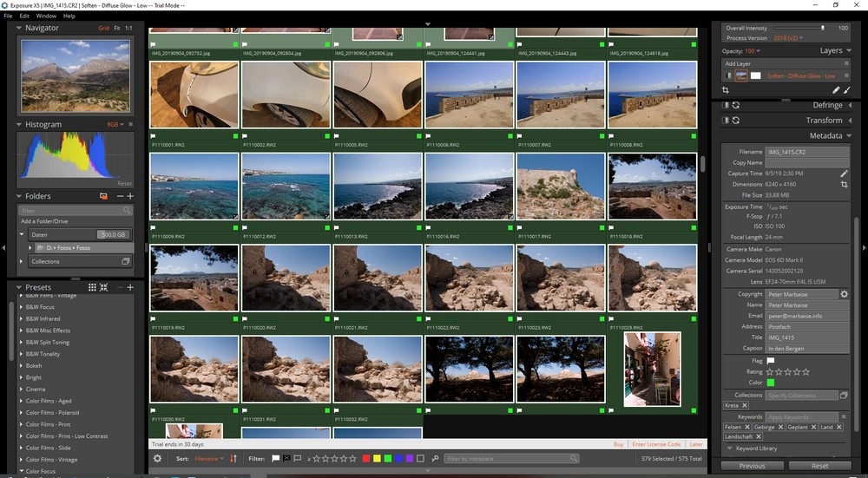Edit capture time with pencil icon

pyautogui.click(x=845, y=174)
